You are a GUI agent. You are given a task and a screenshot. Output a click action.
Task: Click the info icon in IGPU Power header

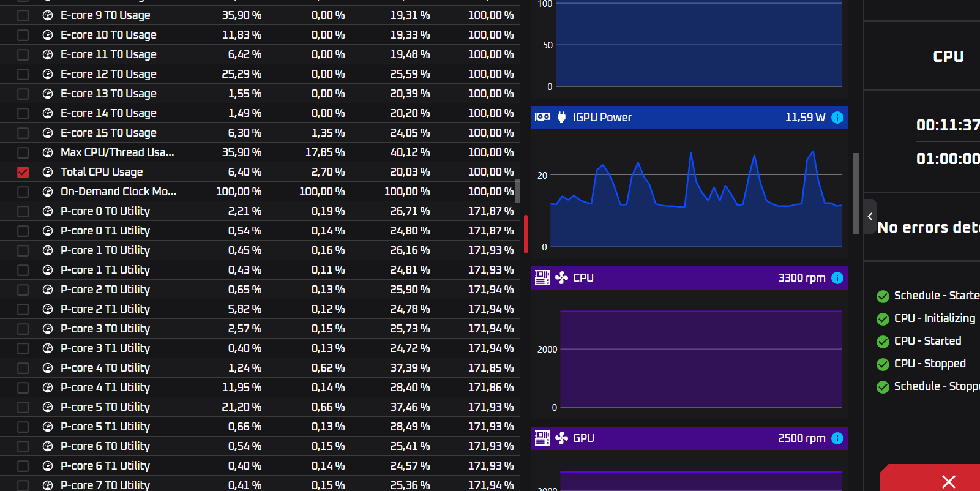click(837, 118)
